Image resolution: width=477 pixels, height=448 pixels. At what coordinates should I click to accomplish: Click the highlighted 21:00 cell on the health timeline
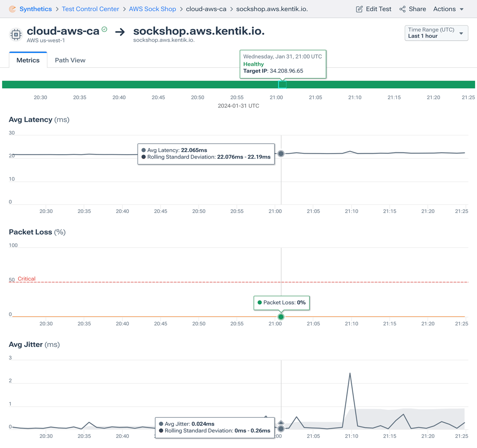pos(282,84)
